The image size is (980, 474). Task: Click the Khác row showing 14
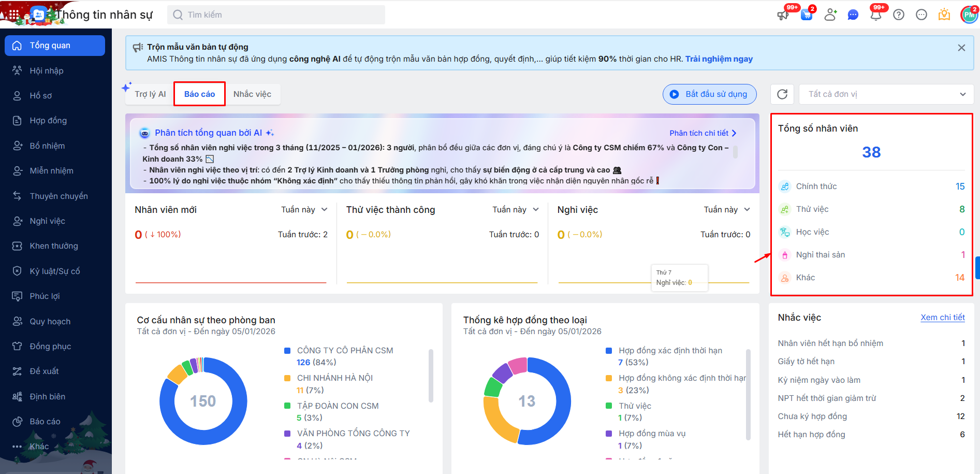tap(872, 278)
